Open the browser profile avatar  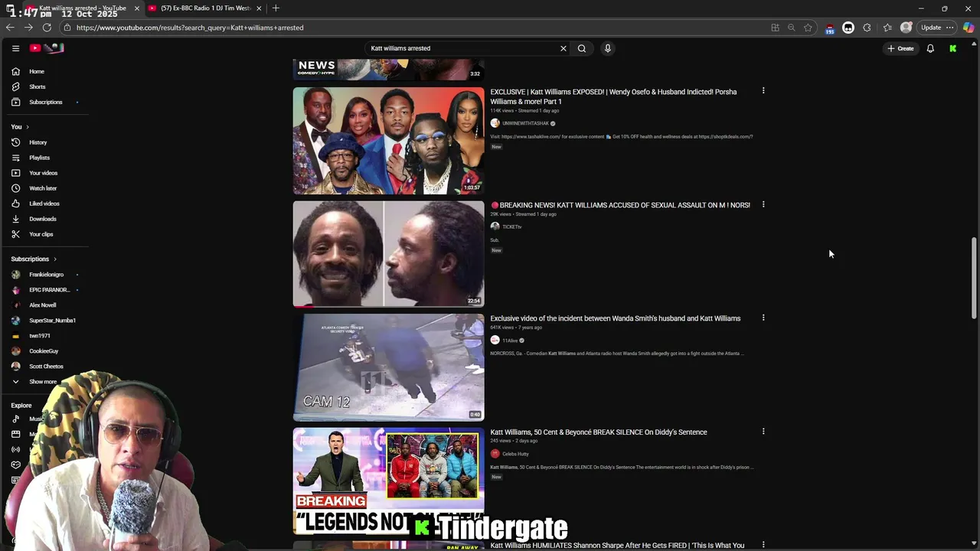[906, 28]
